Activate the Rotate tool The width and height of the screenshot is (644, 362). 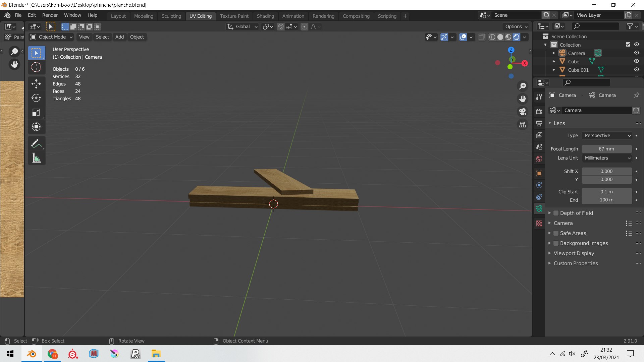click(36, 98)
